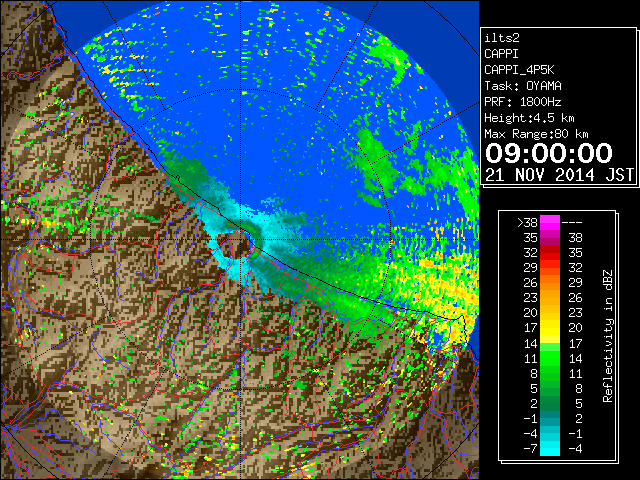The image size is (640, 480).
Task: Click the 'Reflectivity in dBZ' axis label
Action: [x=607, y=336]
